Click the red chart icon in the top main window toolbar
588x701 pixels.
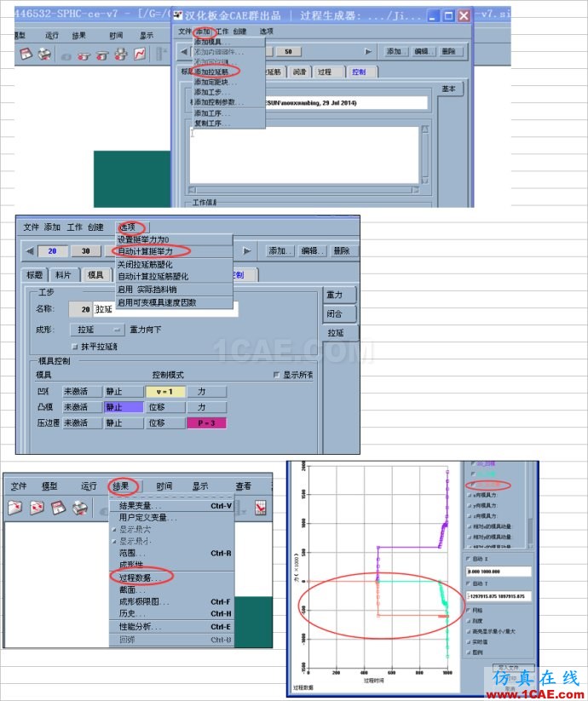pyautogui.click(x=140, y=55)
